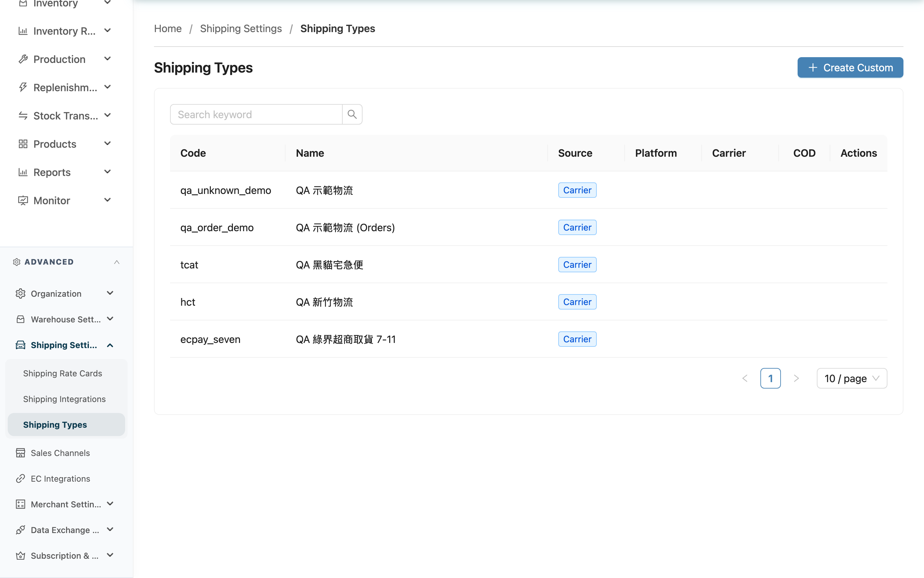Expand the Data Exchange chevron
Screen dimensions: 924x578
pos(110,530)
